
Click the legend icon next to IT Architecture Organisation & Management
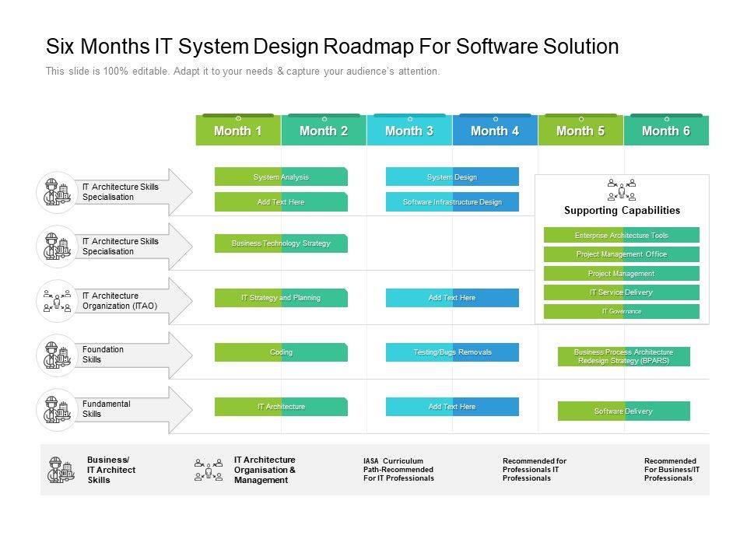click(x=209, y=470)
